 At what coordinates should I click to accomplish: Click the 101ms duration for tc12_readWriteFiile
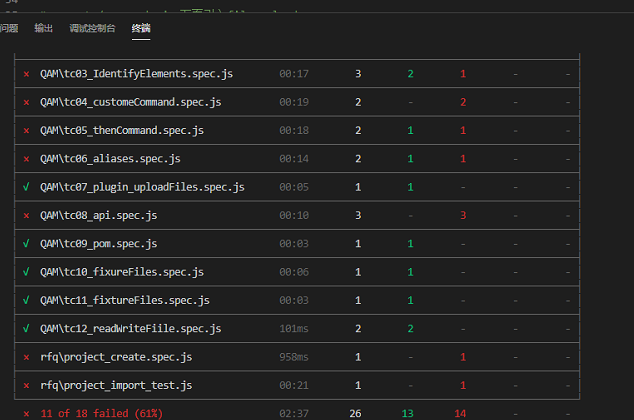pyautogui.click(x=294, y=328)
